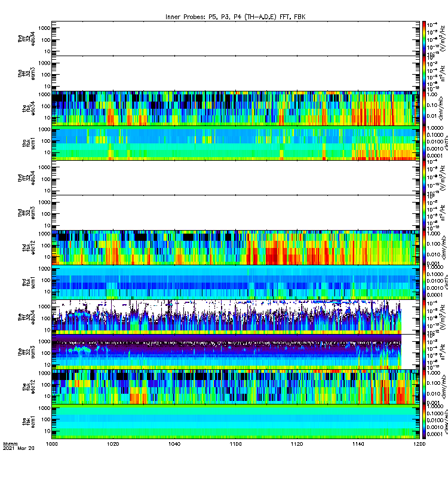
Task: Click the 1020 time tick label
Action: coord(113,444)
